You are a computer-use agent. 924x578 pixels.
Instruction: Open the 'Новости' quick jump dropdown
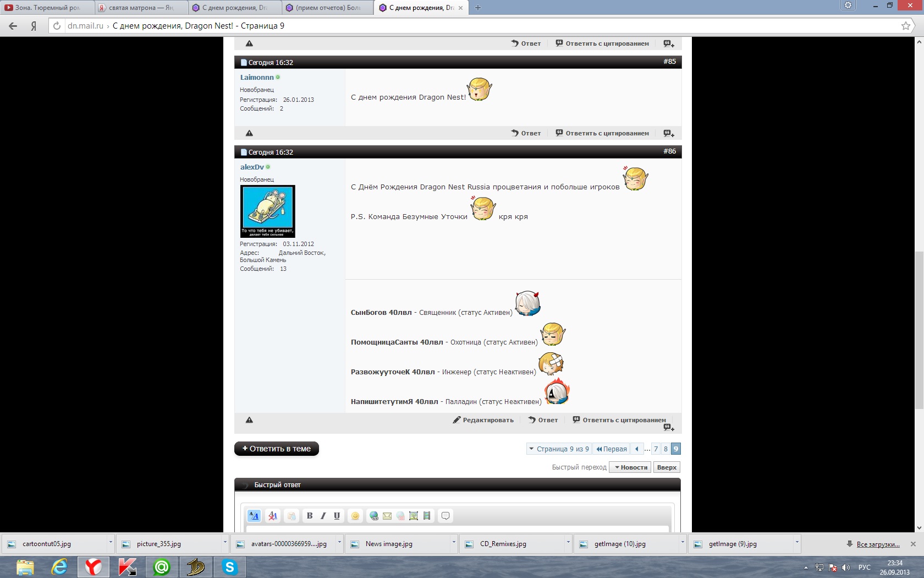(x=630, y=467)
